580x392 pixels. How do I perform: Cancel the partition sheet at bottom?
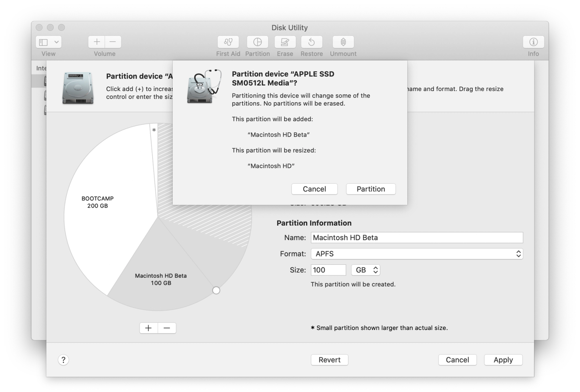coord(457,360)
